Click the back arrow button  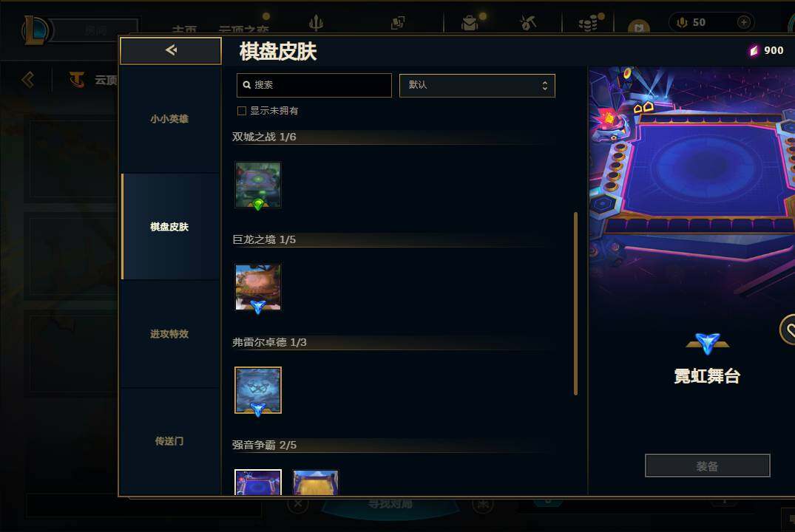[171, 50]
